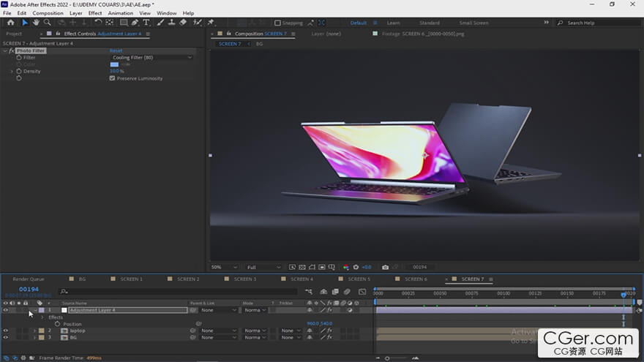Click the Home icon in toolbar
The image size is (644, 362).
(x=10, y=23)
